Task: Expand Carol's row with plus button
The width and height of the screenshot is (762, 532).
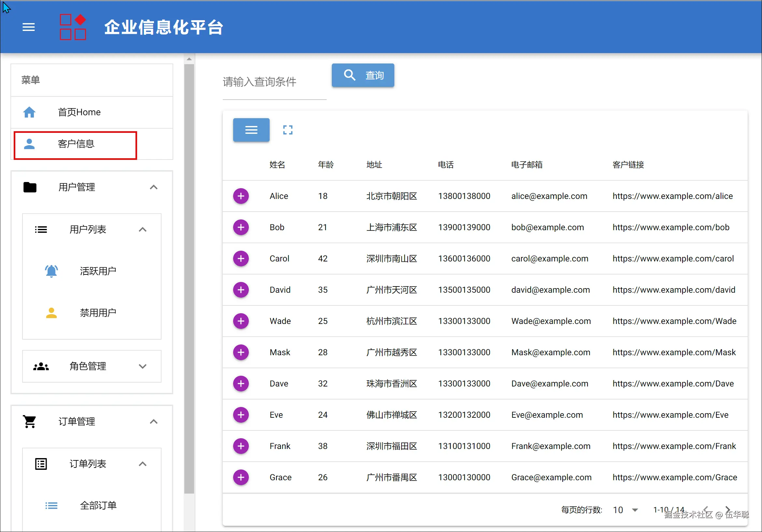Action: click(241, 259)
